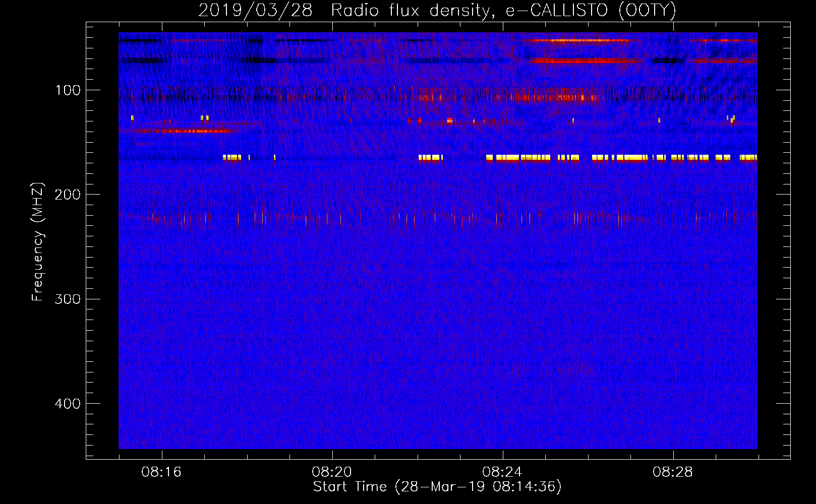Click the '08:28' time tick label
The height and width of the screenshot is (504, 816).
pyautogui.click(x=673, y=472)
